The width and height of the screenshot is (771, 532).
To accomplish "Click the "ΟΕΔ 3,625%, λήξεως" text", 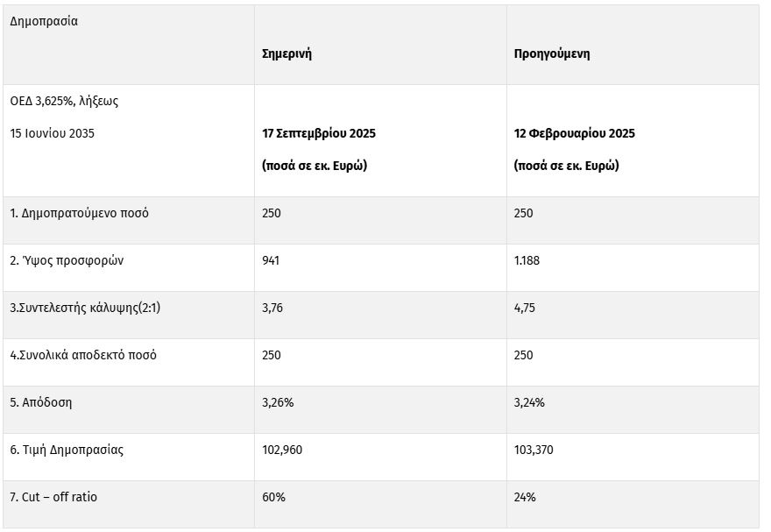I will click(64, 101).
